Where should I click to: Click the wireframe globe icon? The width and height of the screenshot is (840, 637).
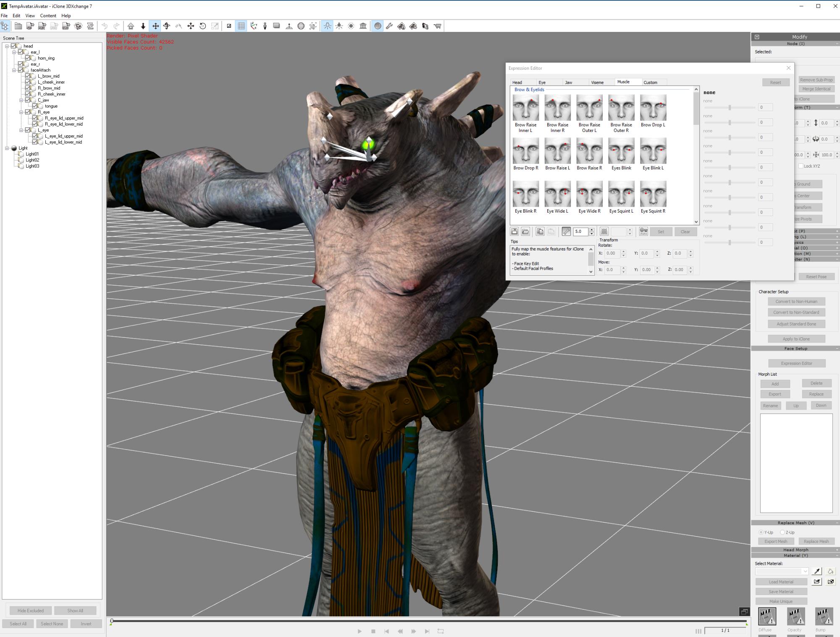301,26
